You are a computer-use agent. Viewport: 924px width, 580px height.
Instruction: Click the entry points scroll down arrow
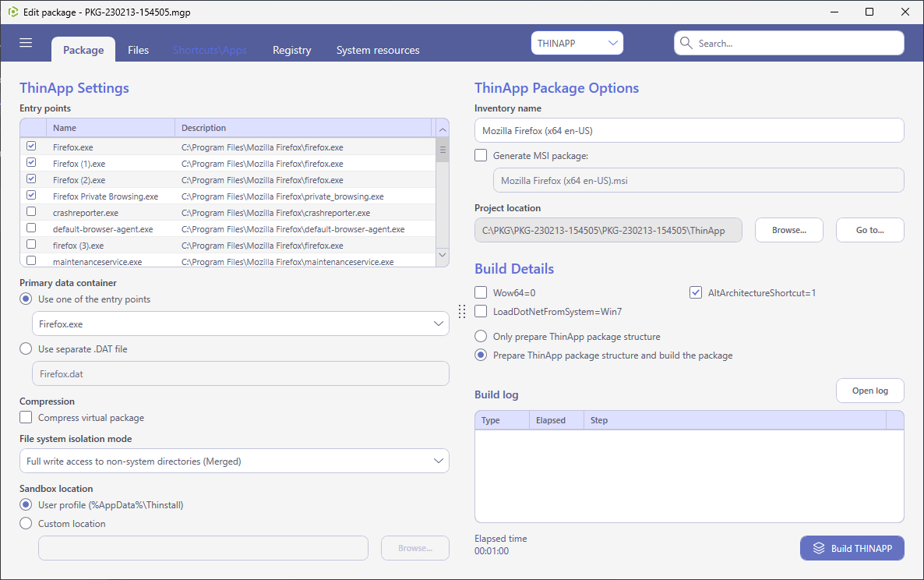pos(443,255)
